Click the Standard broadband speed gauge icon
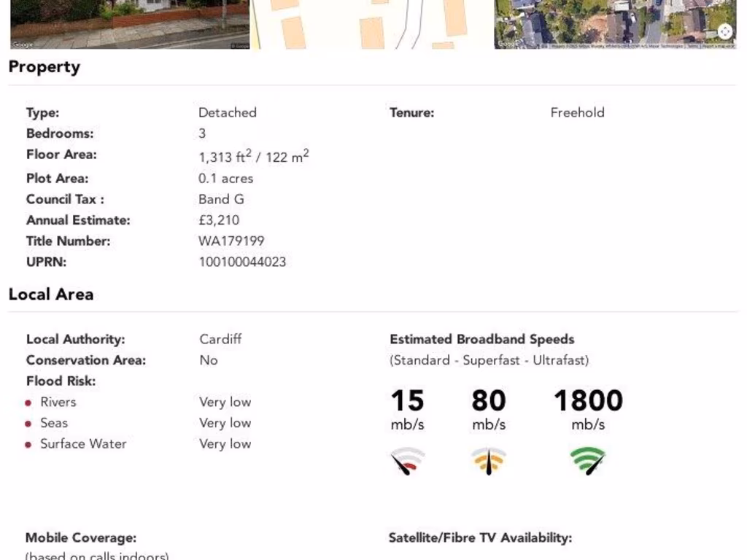Image resolution: width=747 pixels, height=560 pixels. pyautogui.click(x=407, y=461)
